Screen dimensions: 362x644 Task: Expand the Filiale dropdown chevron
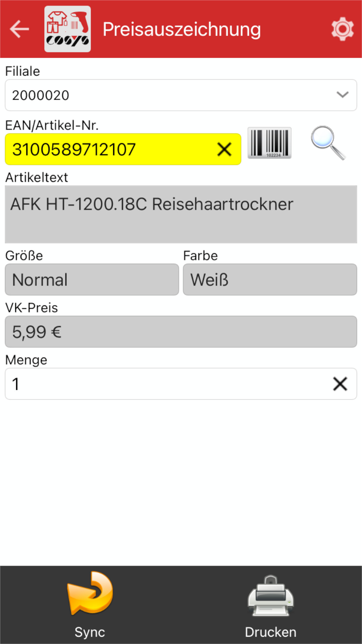coord(342,95)
